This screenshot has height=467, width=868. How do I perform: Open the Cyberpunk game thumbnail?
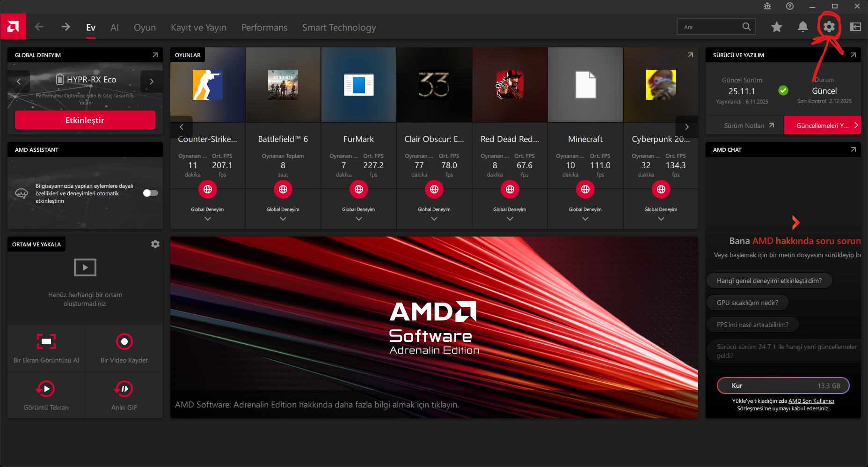click(661, 85)
